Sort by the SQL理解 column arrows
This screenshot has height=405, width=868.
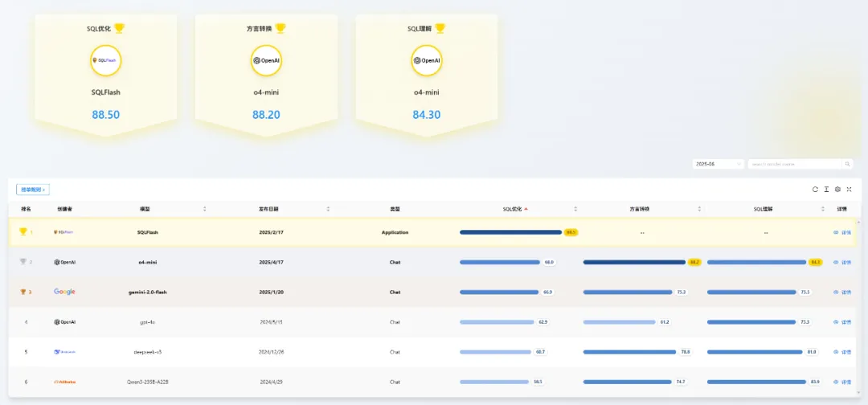point(823,209)
